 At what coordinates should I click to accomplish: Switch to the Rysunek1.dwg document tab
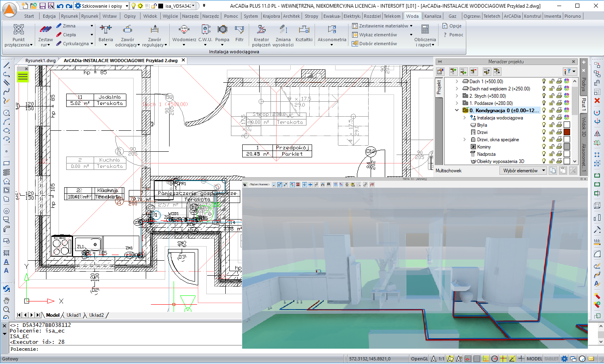click(x=40, y=61)
